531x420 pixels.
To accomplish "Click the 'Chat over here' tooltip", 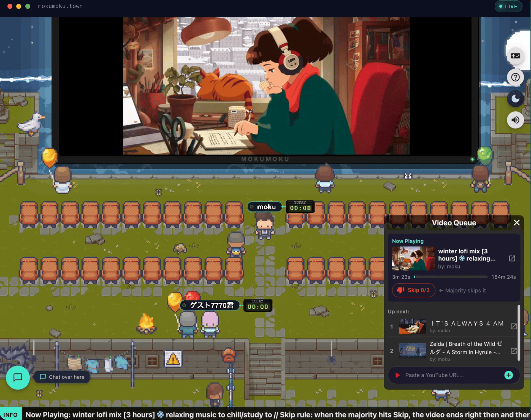I will click(x=62, y=377).
